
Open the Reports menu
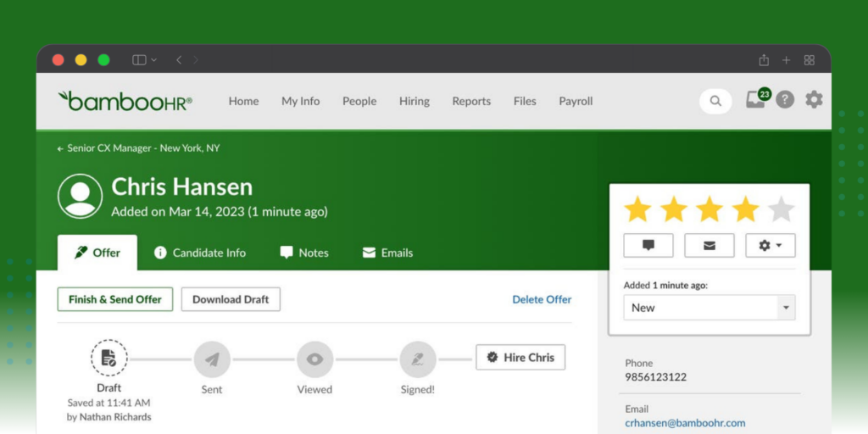tap(471, 102)
